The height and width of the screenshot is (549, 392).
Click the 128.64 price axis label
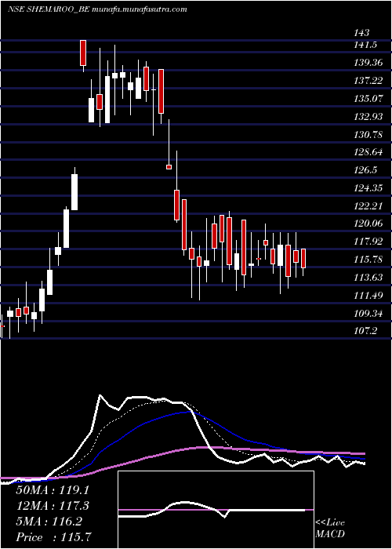[x=368, y=152]
